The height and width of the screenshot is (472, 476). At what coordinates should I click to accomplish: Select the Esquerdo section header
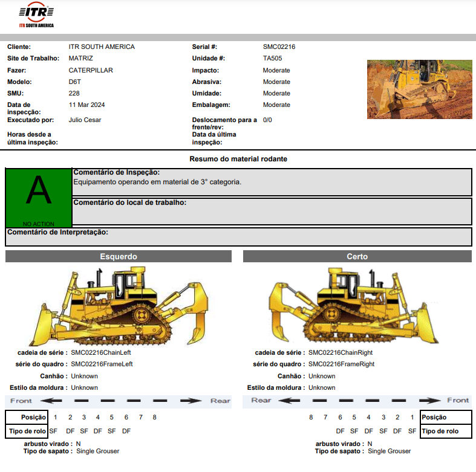(119, 256)
